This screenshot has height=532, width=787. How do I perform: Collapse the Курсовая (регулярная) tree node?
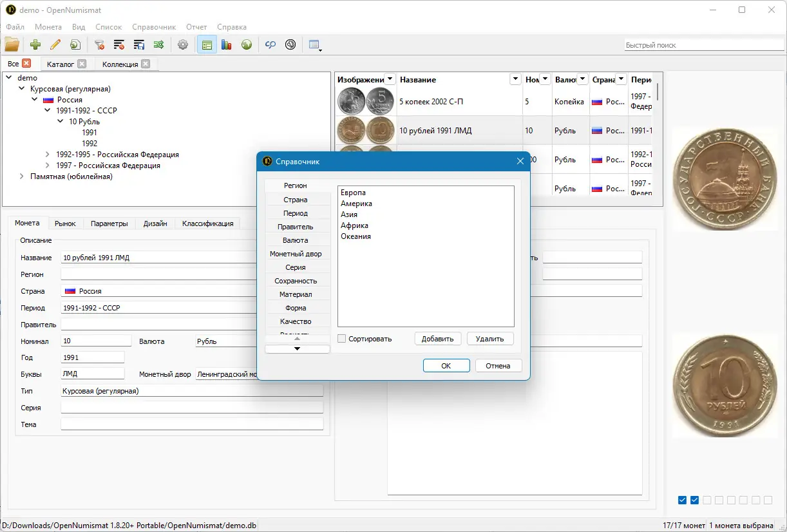pyautogui.click(x=23, y=89)
